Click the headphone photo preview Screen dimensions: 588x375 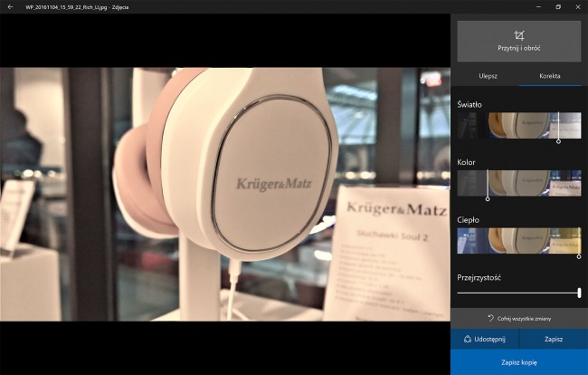[x=225, y=194]
